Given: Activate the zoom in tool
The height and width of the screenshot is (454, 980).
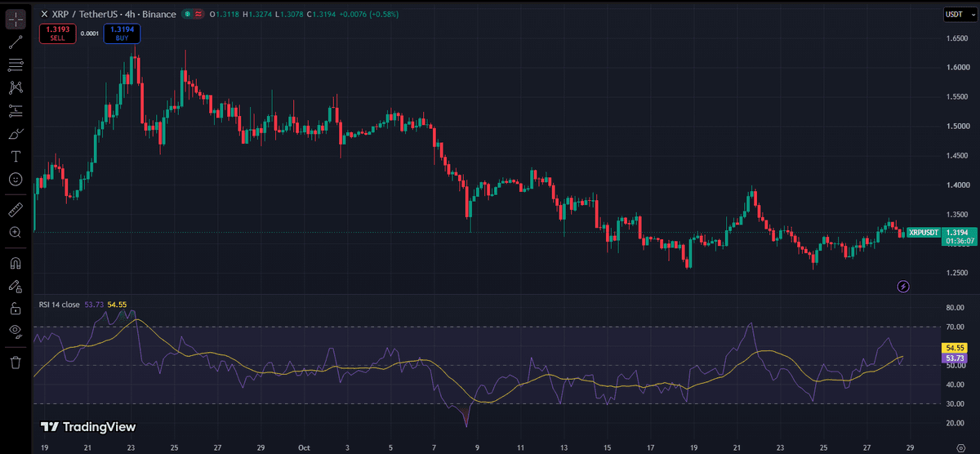Looking at the screenshot, I should pyautogui.click(x=16, y=233).
